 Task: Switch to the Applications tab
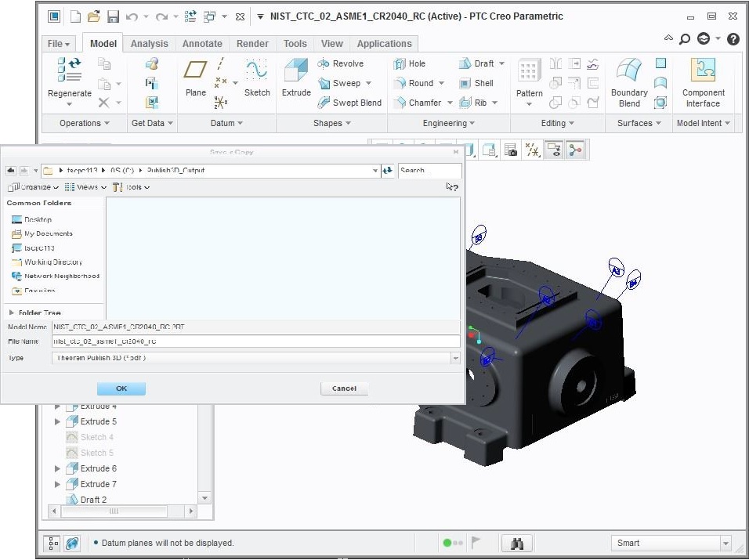click(384, 43)
